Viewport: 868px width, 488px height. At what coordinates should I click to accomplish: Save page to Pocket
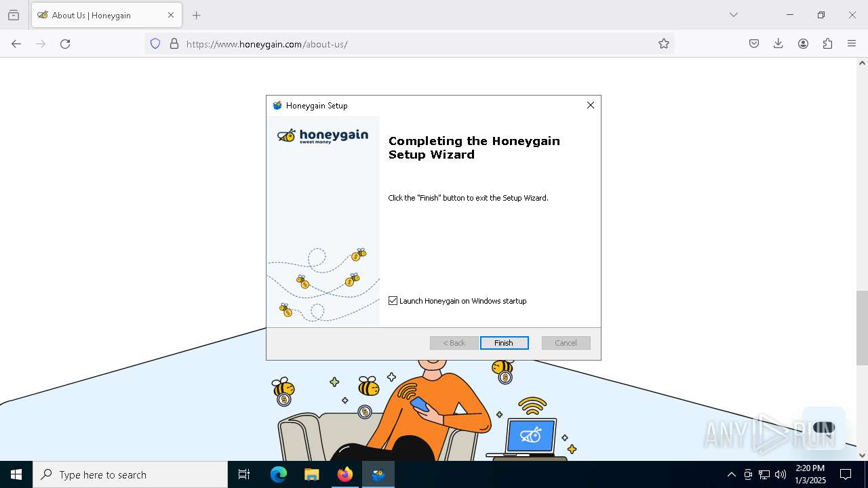[754, 44]
